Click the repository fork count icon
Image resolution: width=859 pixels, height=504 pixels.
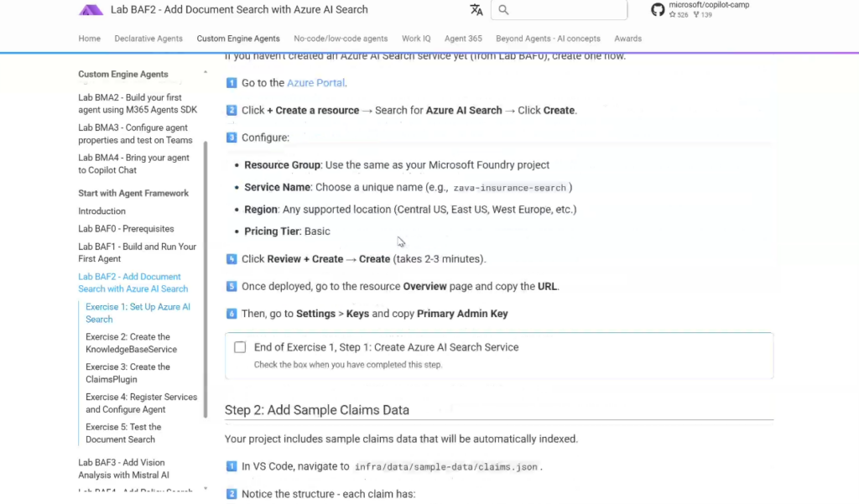pyautogui.click(x=696, y=15)
